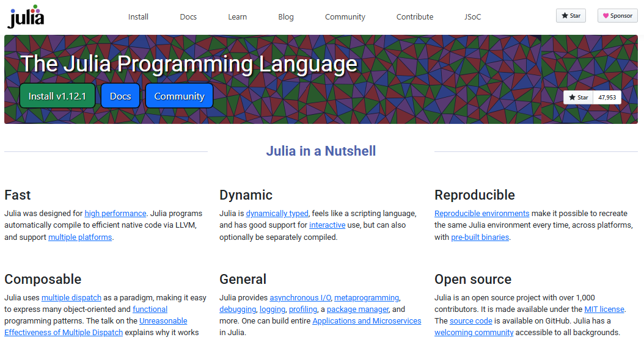Open the package manager link
The height and width of the screenshot is (340, 644).
[357, 309]
